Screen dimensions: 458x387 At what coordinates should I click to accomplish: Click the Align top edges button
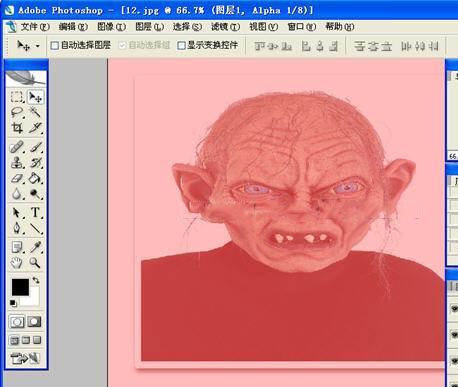click(x=259, y=46)
